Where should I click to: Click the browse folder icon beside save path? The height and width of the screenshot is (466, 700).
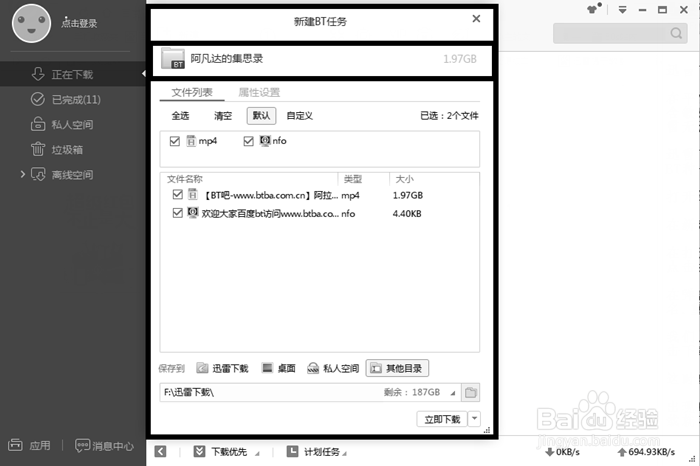click(x=472, y=392)
